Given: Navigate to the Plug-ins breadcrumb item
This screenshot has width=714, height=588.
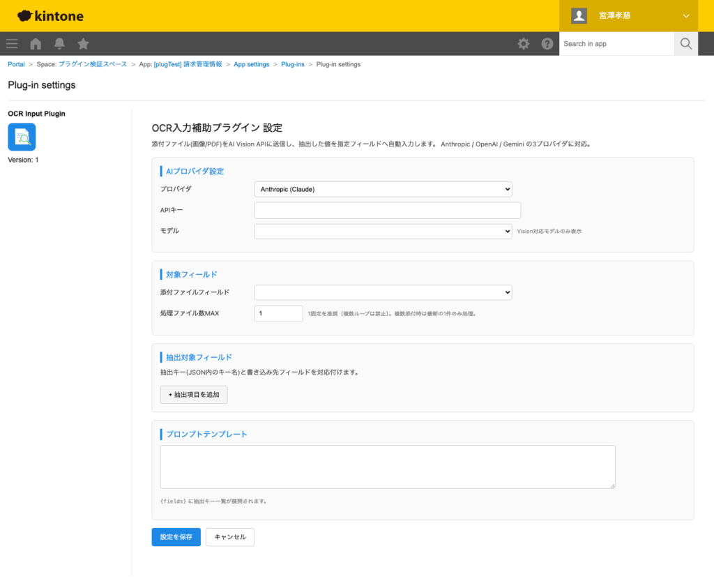Looking at the screenshot, I should 292,63.
